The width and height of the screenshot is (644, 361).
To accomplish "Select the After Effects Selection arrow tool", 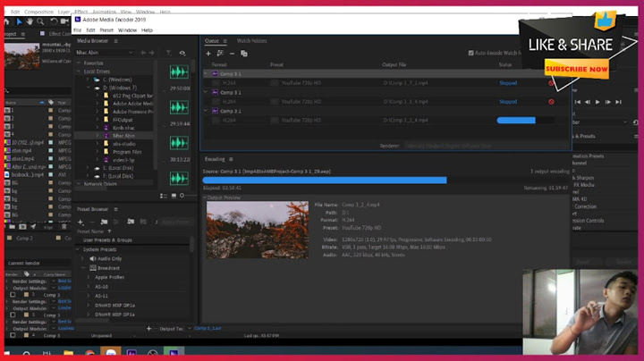I will coord(20,21).
